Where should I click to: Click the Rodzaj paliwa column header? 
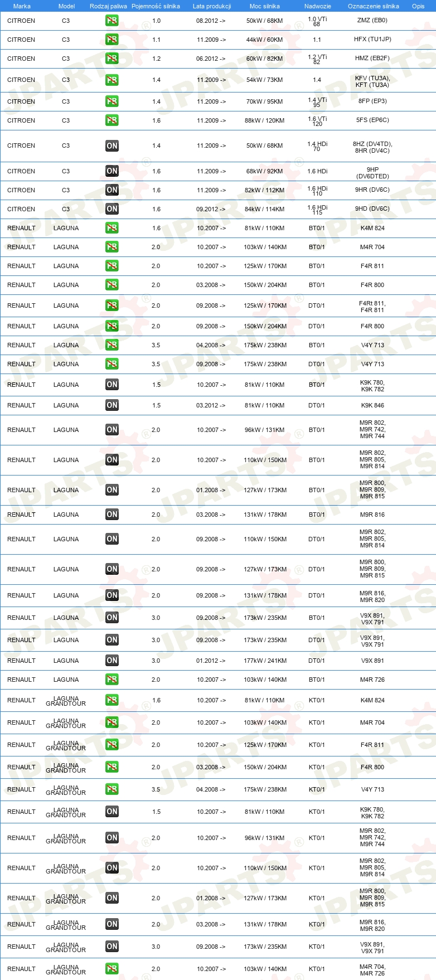(x=108, y=6)
